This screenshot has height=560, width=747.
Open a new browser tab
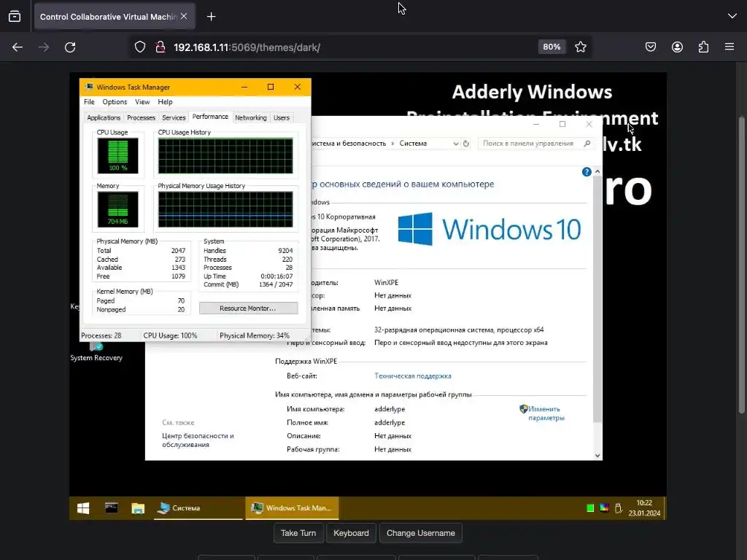(211, 17)
